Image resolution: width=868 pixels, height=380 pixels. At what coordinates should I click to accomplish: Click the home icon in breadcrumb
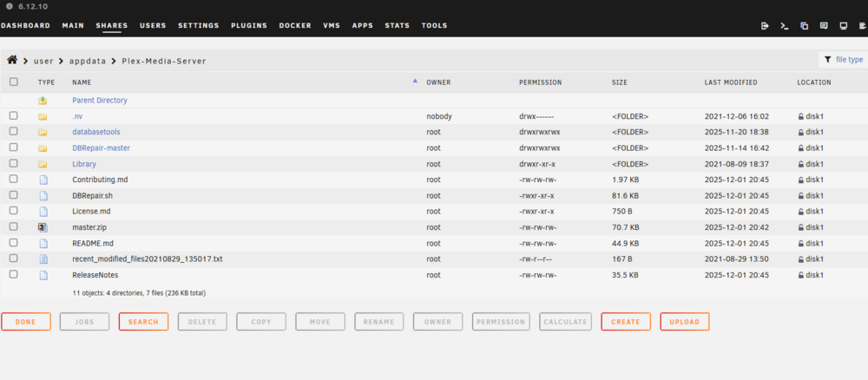[12, 60]
